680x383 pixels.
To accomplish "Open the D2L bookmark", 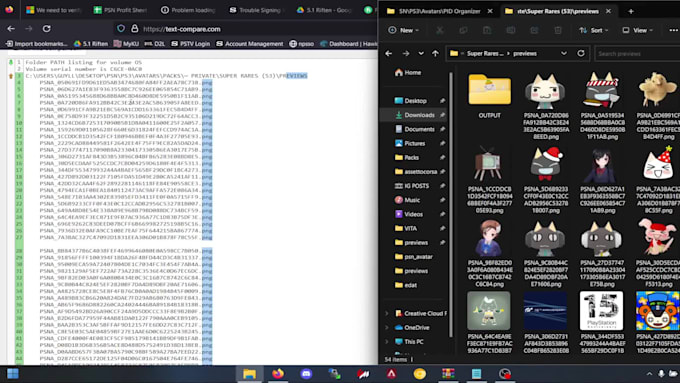I will click(x=155, y=43).
